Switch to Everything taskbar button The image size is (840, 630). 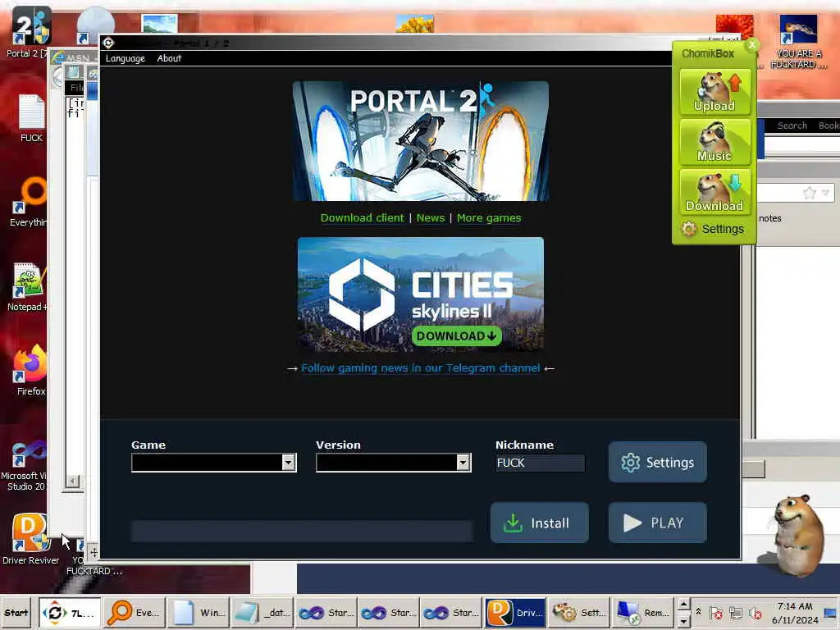(134, 613)
